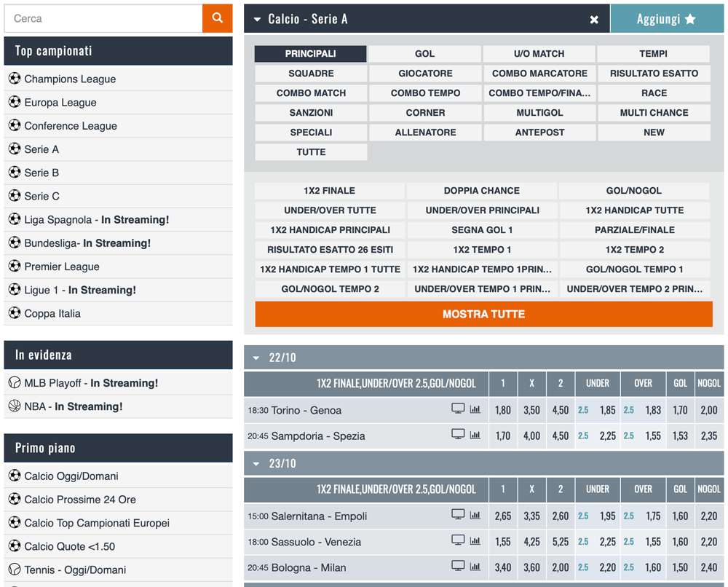
Task: Click the MOSTRA TUTTE button
Action: (484, 315)
